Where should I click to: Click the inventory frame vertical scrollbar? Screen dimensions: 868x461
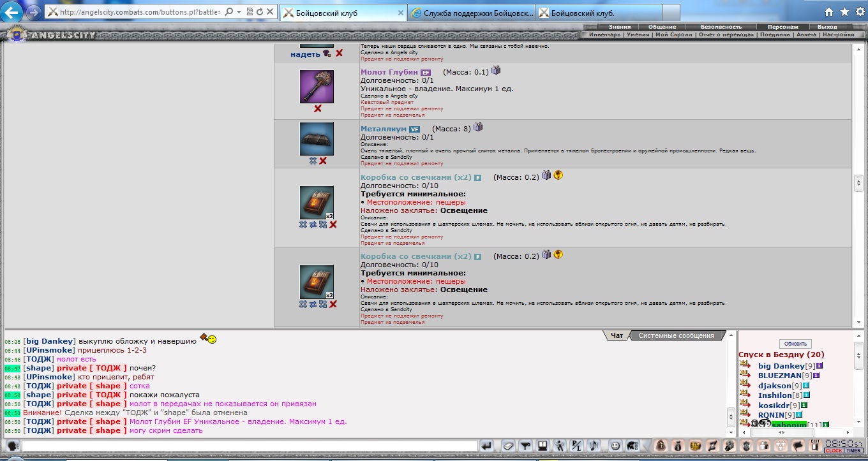(x=858, y=184)
